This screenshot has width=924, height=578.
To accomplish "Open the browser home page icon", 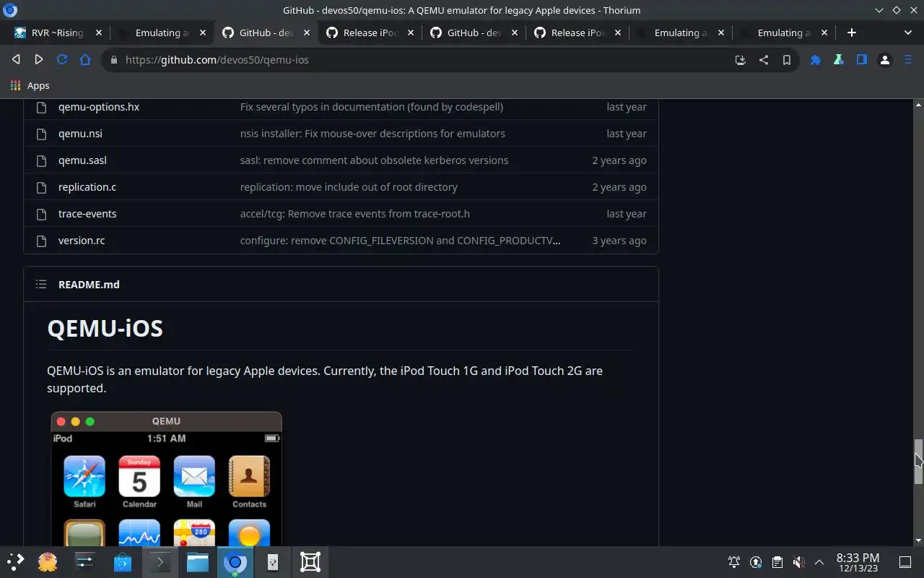I will 85,60.
